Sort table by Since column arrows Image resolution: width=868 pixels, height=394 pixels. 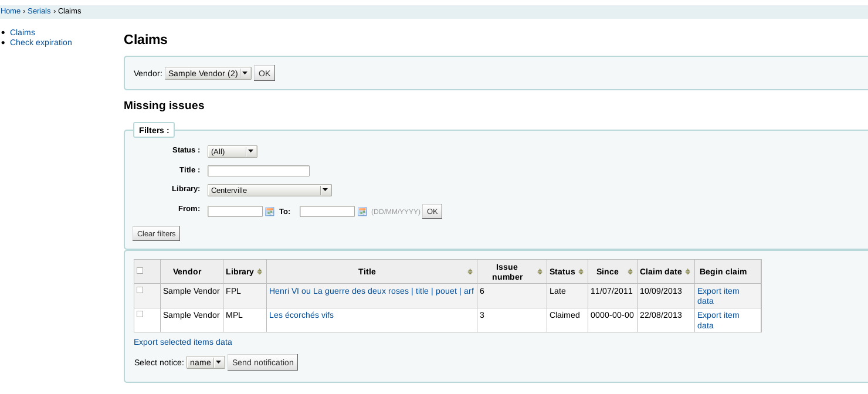[630, 272]
